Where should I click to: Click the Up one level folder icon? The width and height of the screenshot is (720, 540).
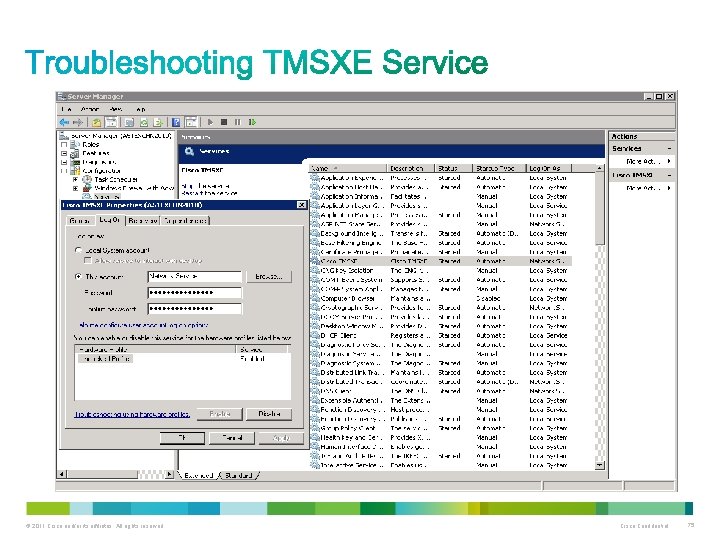click(x=96, y=122)
